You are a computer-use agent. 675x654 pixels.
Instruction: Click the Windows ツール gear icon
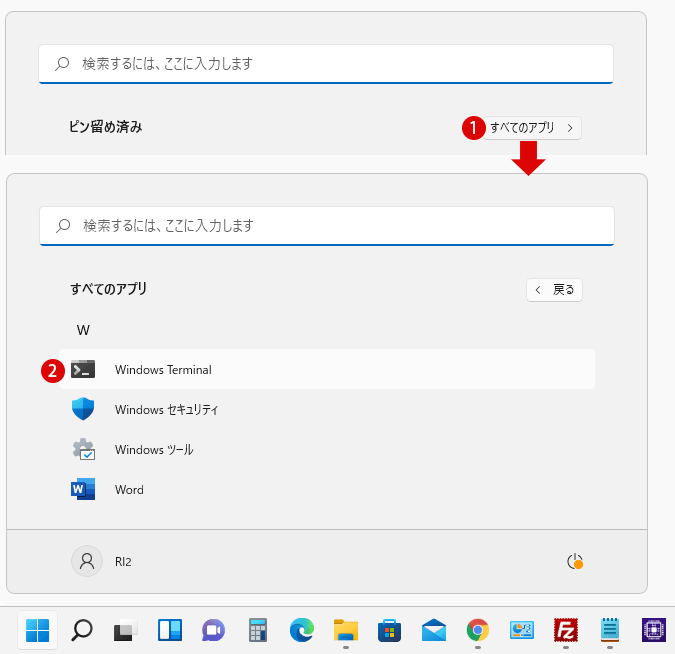(x=84, y=449)
